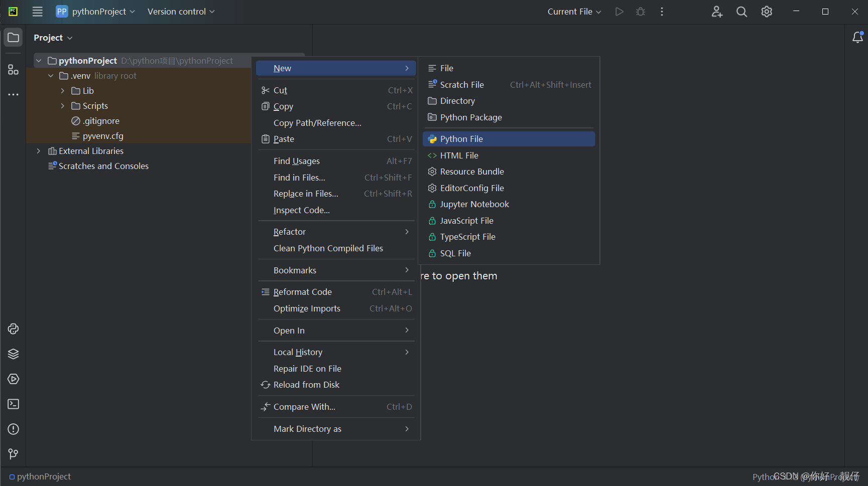This screenshot has width=868, height=486.
Task: Select the .gitignore file
Action: (x=95, y=121)
